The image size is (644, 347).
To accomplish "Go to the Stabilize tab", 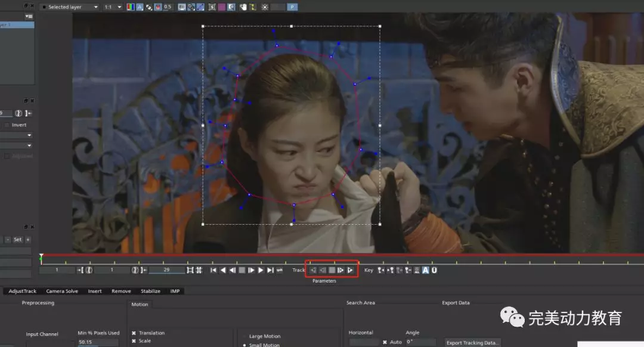I will (151, 291).
